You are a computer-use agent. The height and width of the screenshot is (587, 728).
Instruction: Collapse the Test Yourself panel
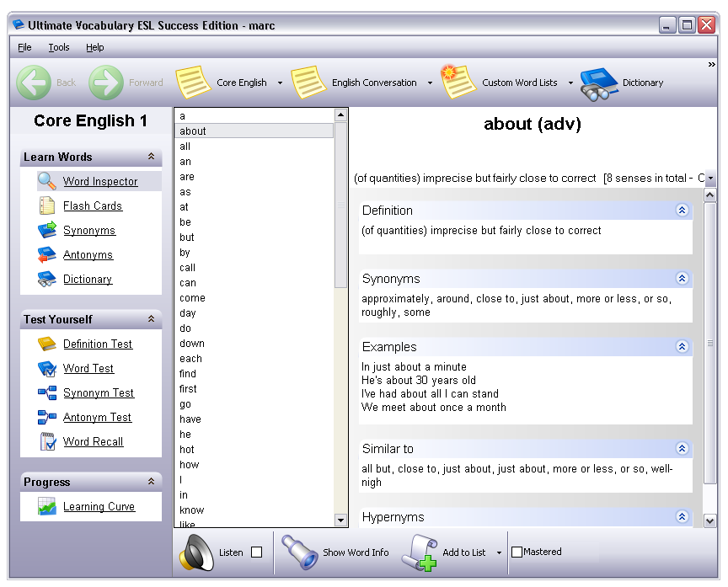[x=151, y=319]
